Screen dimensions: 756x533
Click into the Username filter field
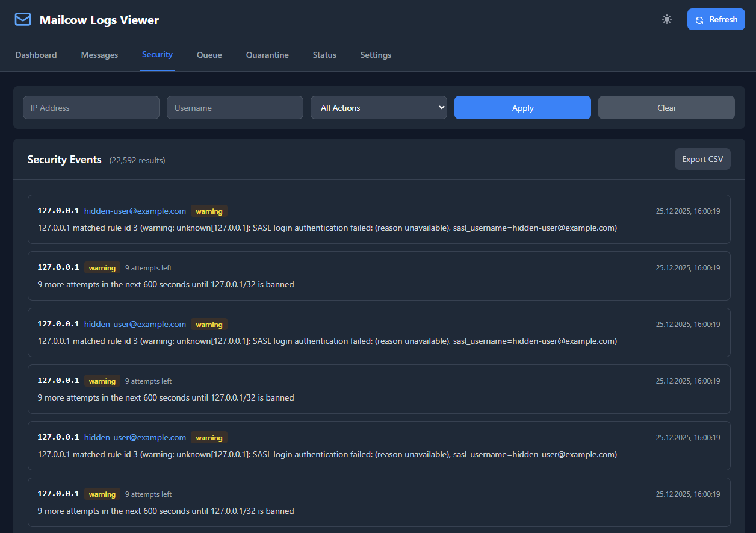pyautogui.click(x=235, y=108)
